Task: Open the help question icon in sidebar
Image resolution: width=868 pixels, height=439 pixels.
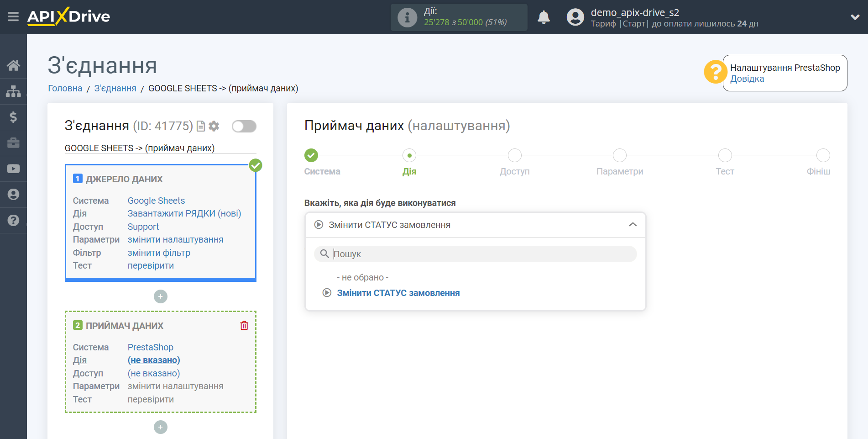Action: tap(13, 220)
